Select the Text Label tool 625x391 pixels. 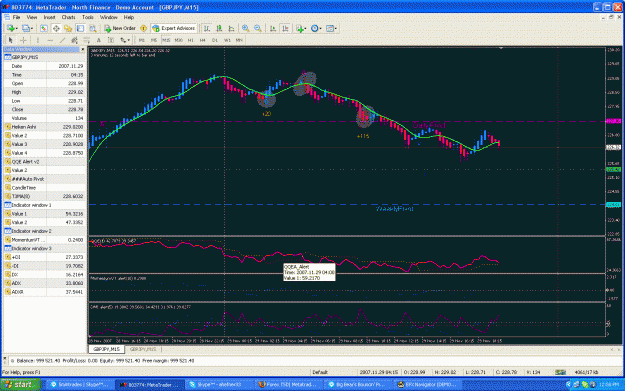(x=111, y=40)
